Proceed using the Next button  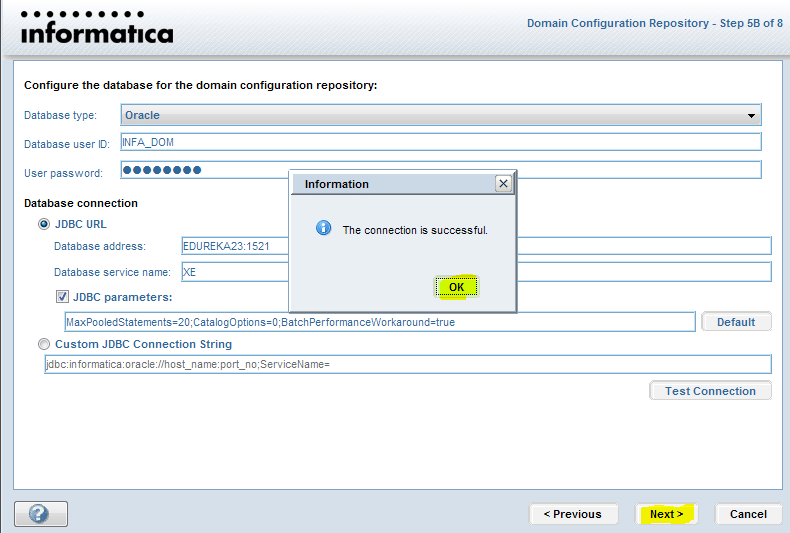pos(666,514)
